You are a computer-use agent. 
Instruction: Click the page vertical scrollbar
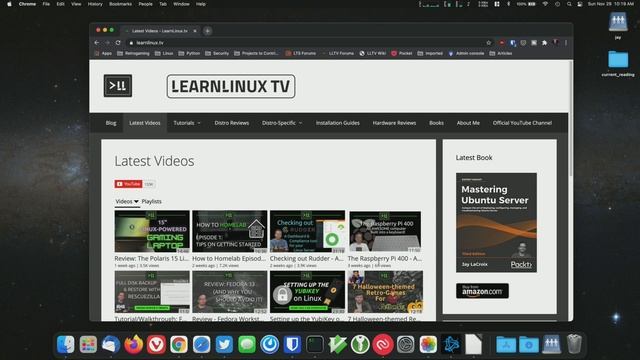(571, 118)
